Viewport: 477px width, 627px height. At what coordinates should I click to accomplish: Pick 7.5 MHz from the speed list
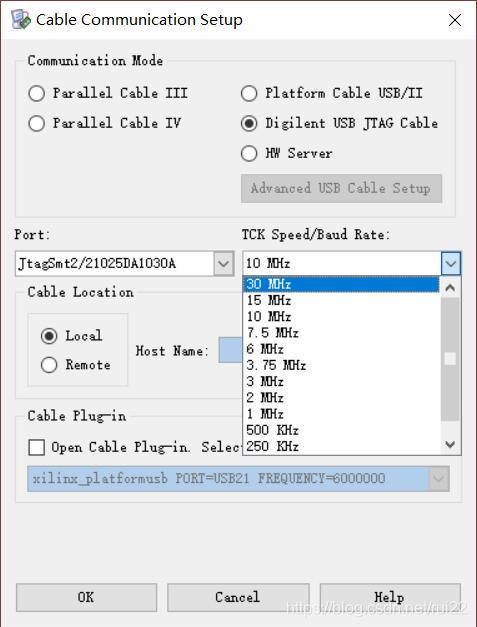(x=341, y=333)
